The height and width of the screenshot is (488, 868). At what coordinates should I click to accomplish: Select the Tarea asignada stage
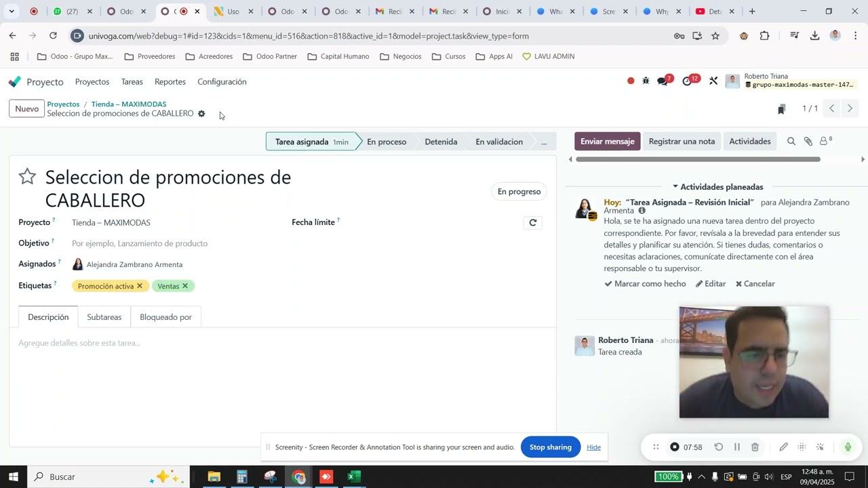311,142
